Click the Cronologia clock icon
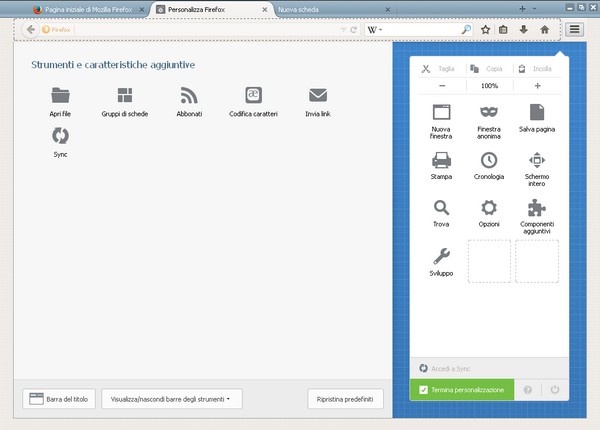The image size is (600, 430). pos(489,160)
